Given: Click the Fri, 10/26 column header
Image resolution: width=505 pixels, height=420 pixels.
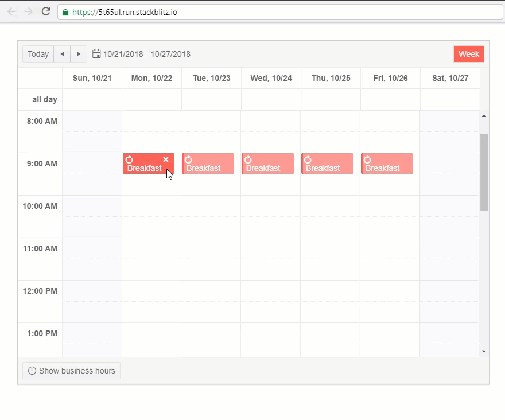Looking at the screenshot, I should 390,78.
